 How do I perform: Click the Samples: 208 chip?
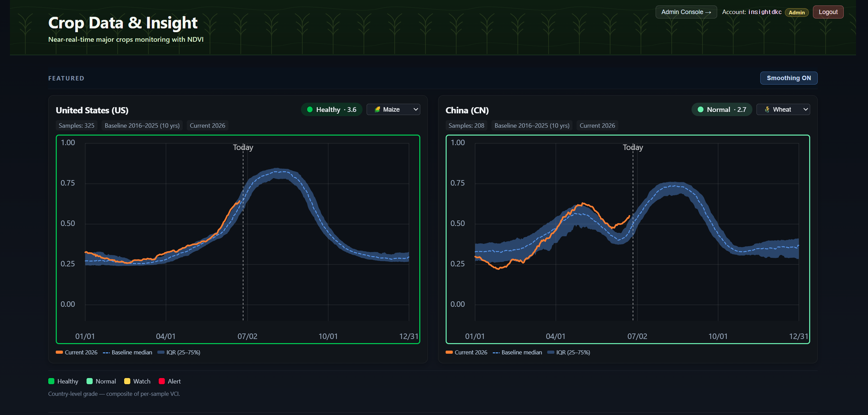[x=466, y=126]
